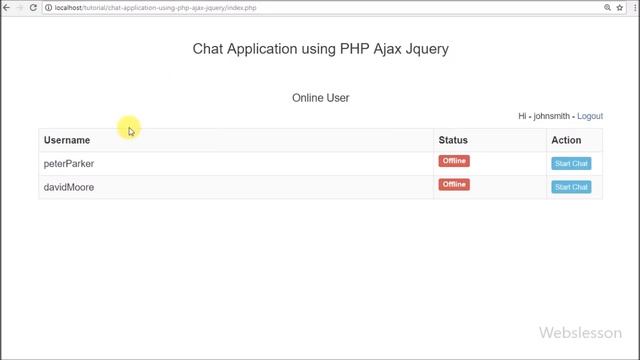Viewport: 640px width, 360px height.
Task: Click the Online User heading
Action: pyautogui.click(x=320, y=98)
